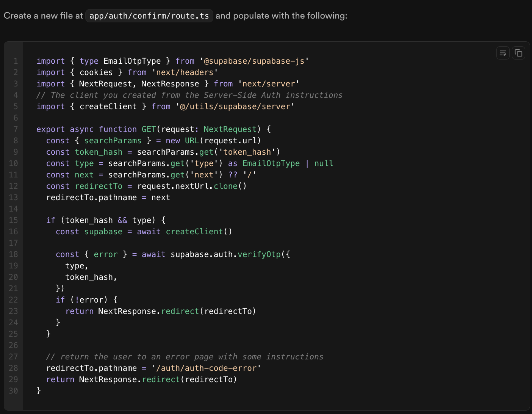Viewport: 532px width, 414px height.
Task: Click the cookies import from next/headers
Action: click(x=96, y=72)
